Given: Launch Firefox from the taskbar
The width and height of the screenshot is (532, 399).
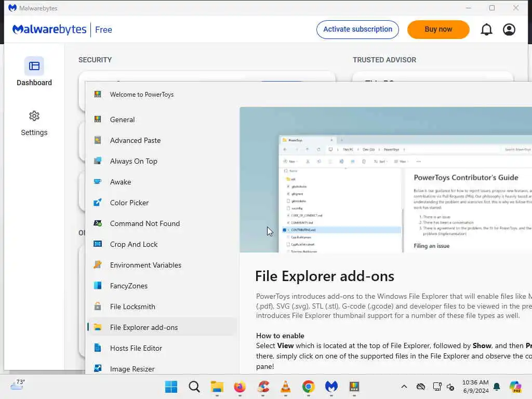Looking at the screenshot, I should pos(240,387).
